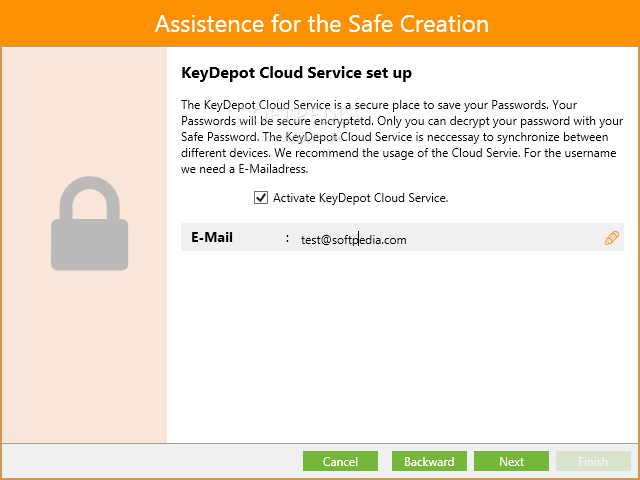Go back with the Backward button
This screenshot has width=640, height=480.
[x=429, y=461]
